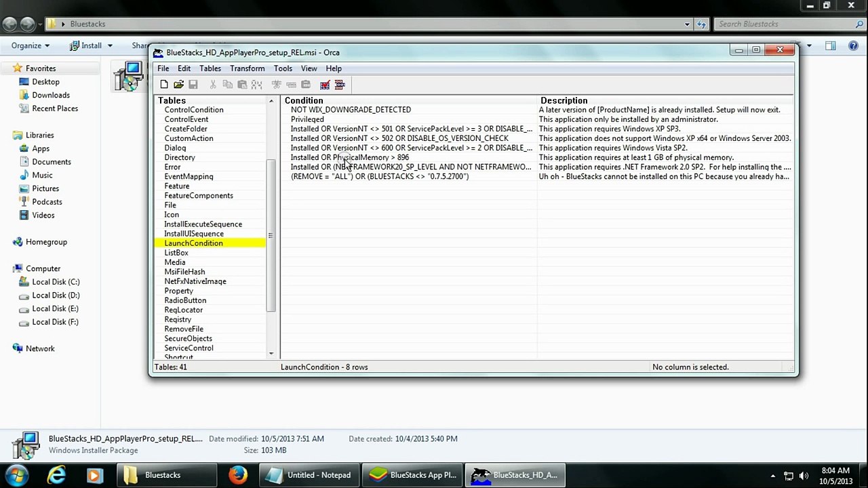Click the Save floppy icon in Orca's toolbar
The width and height of the screenshot is (868, 488).
(193, 85)
